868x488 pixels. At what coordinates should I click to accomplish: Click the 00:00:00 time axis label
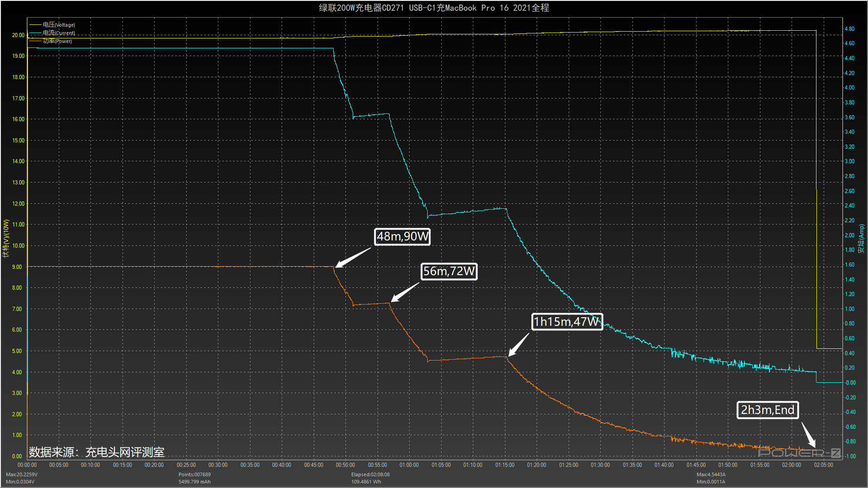pyautogui.click(x=27, y=465)
